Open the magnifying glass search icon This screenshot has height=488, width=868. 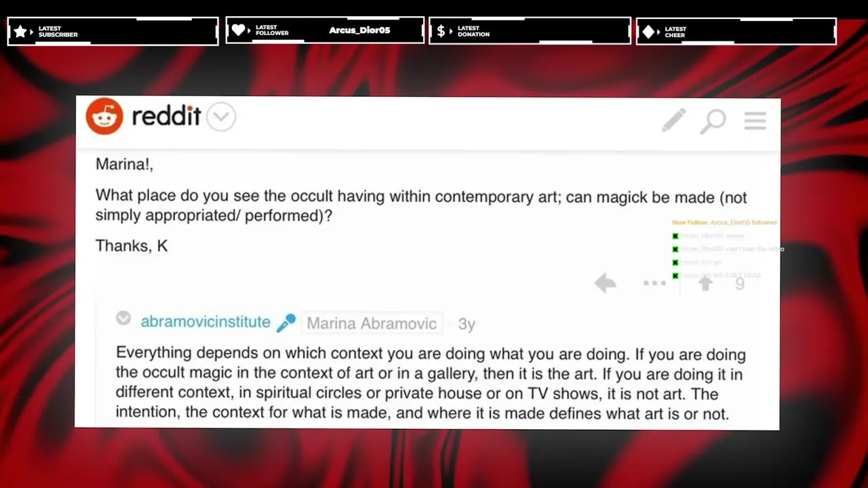coord(713,122)
